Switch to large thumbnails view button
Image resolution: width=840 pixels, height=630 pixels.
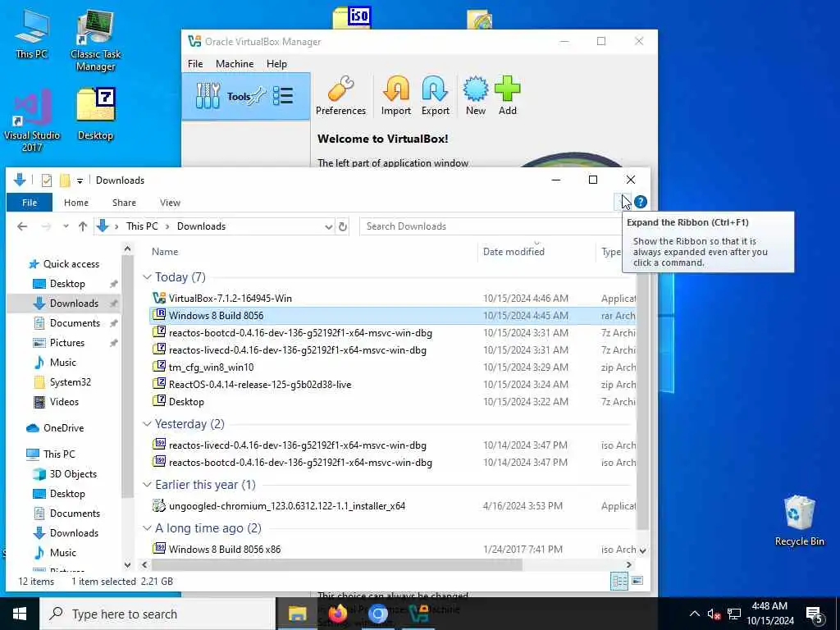(x=637, y=581)
